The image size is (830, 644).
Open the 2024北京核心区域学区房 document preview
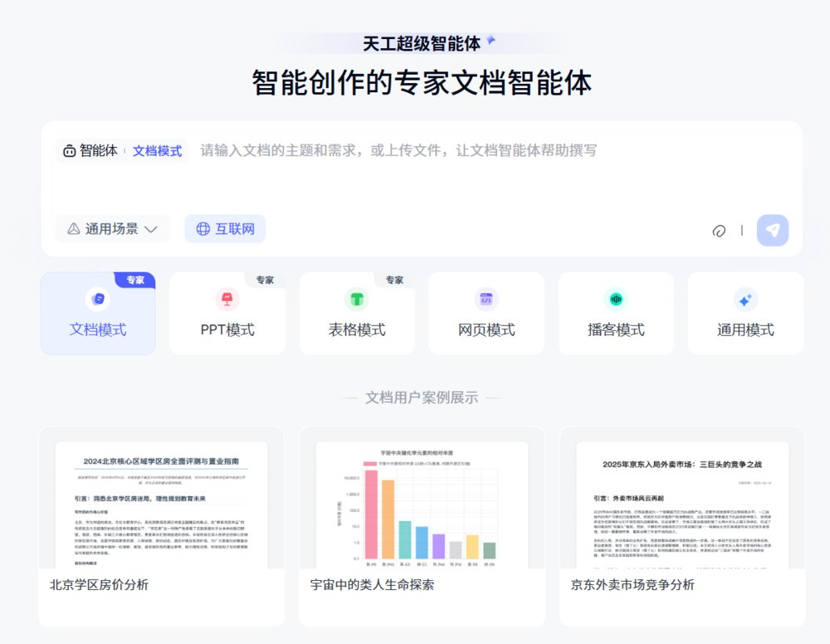click(x=161, y=505)
